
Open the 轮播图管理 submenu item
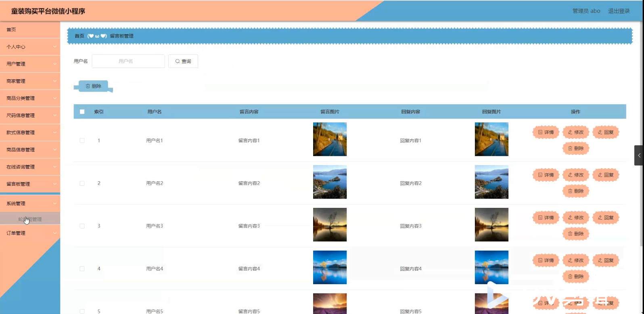30,219
